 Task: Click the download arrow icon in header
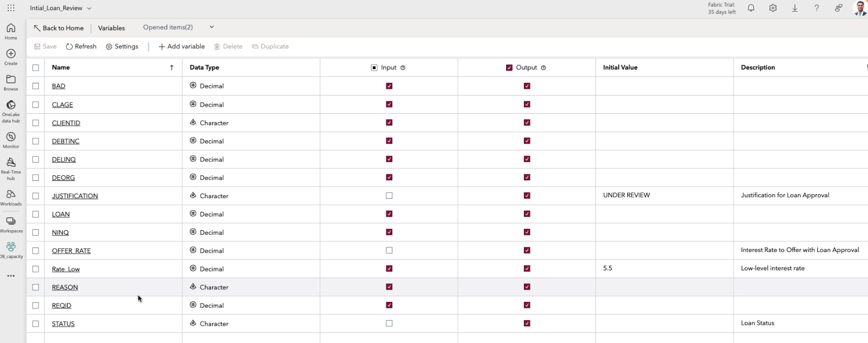[795, 8]
